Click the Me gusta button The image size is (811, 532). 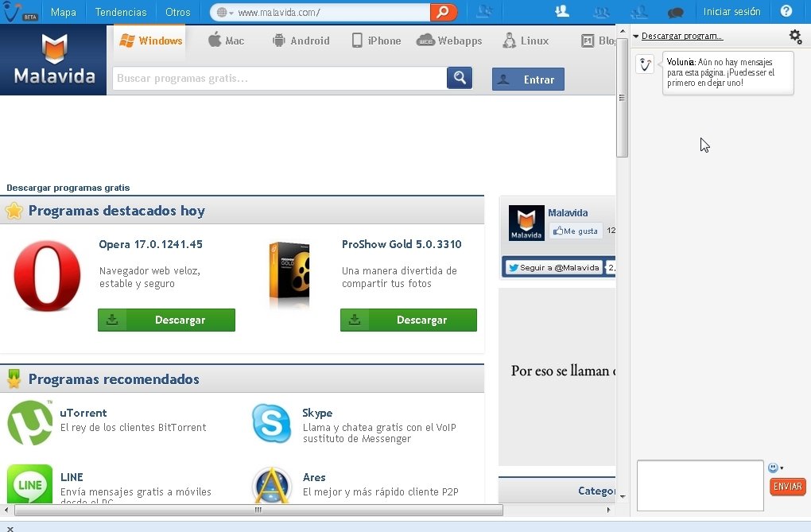coord(576,231)
